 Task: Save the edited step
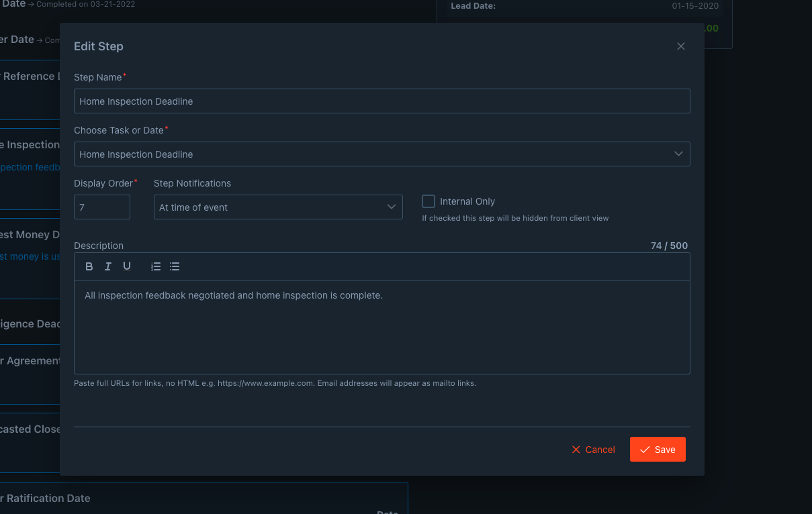point(658,450)
